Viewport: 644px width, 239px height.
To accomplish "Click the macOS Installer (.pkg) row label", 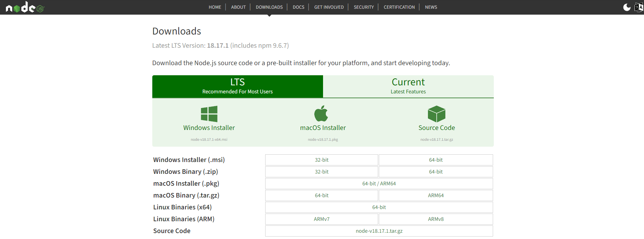I will [186, 184].
